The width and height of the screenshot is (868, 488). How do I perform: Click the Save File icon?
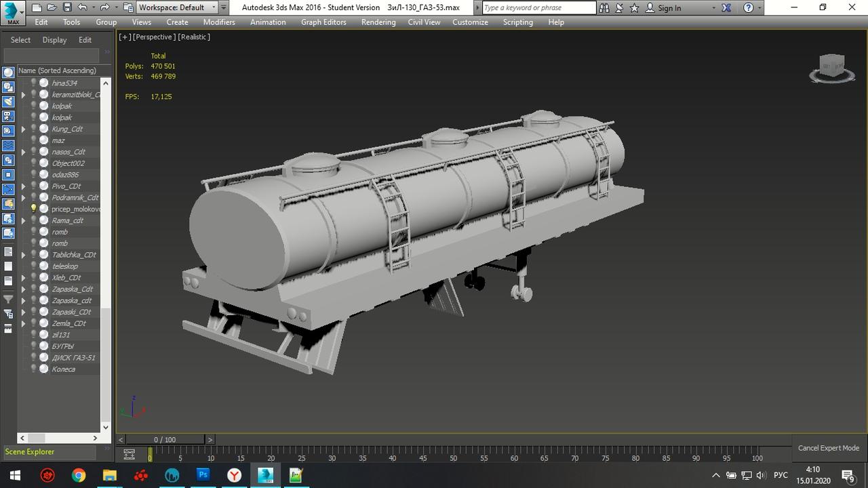coord(66,7)
